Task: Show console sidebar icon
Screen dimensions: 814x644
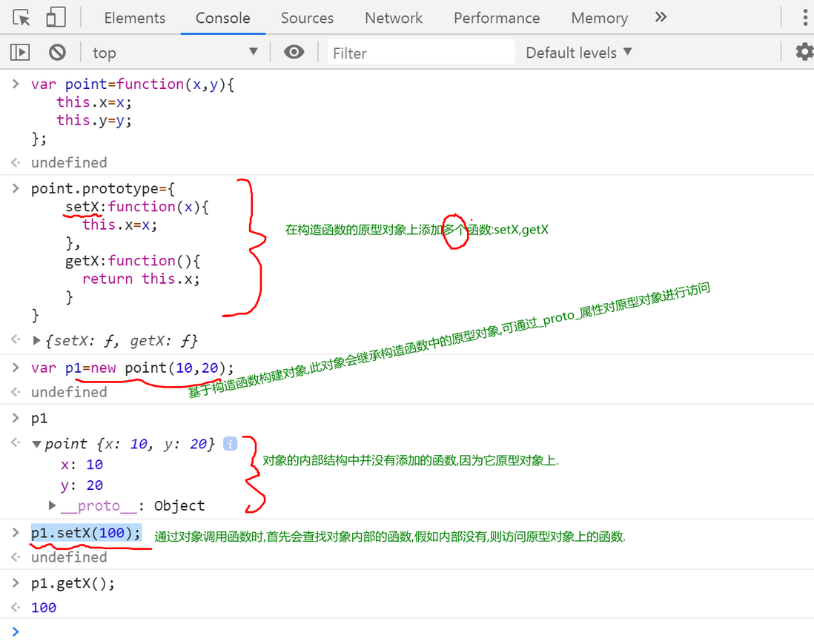Action: point(20,53)
